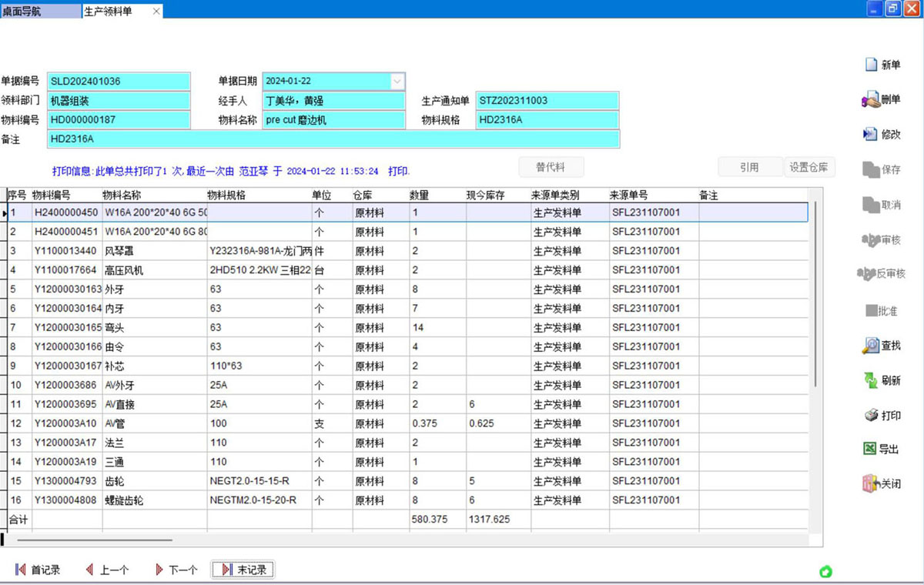Click the table's vertical scrollbar
924x585 pixels.
click(815, 292)
